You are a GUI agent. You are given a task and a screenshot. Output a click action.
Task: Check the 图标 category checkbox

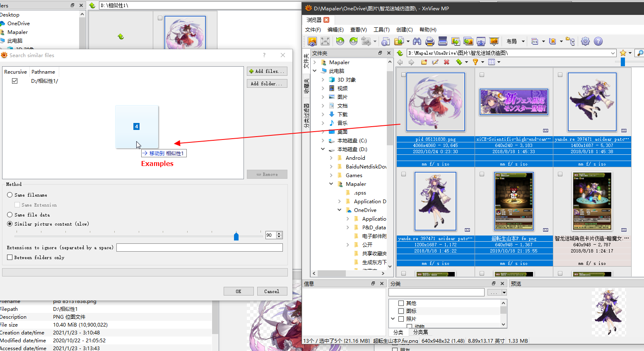[401, 311]
